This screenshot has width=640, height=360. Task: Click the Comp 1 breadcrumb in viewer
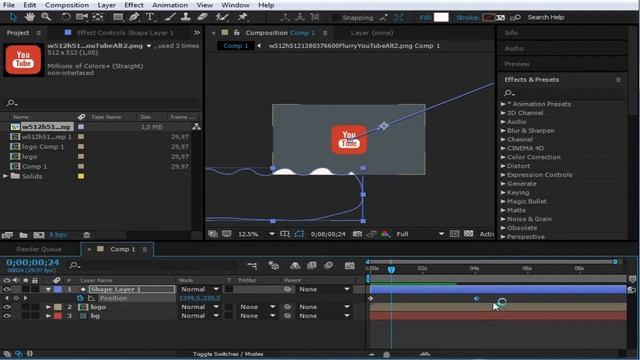(x=236, y=46)
